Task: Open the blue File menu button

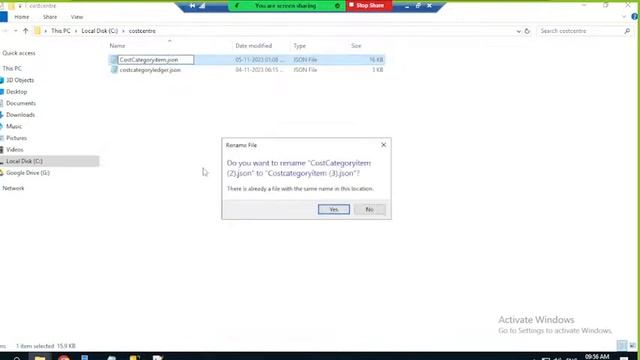Action: [4, 17]
